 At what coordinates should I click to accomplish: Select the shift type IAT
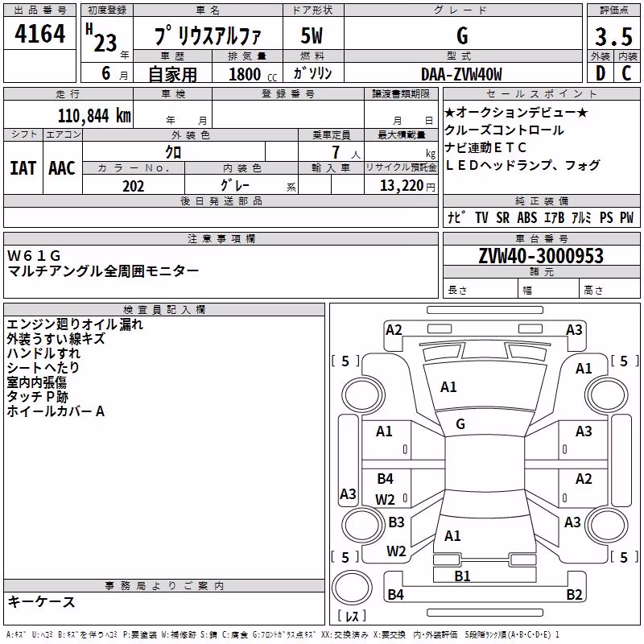23,168
